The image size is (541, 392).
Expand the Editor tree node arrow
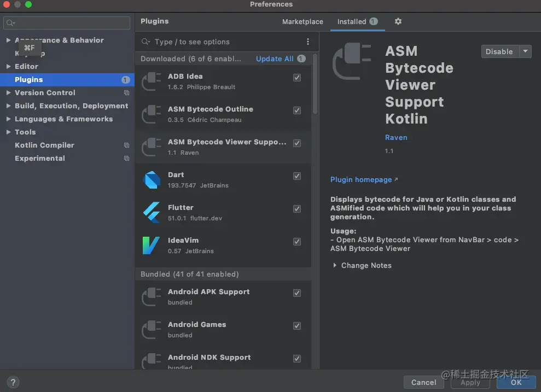8,66
